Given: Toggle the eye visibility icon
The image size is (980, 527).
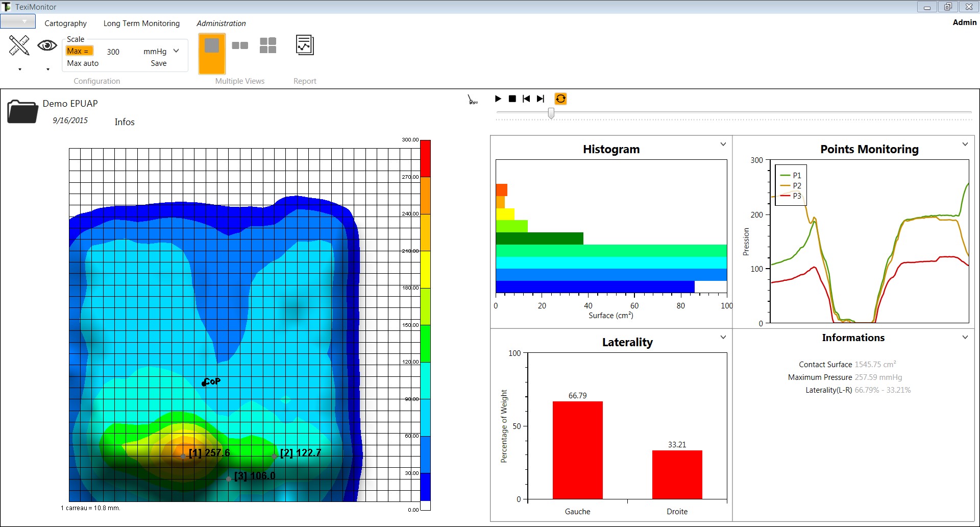Looking at the screenshot, I should coord(47,45).
